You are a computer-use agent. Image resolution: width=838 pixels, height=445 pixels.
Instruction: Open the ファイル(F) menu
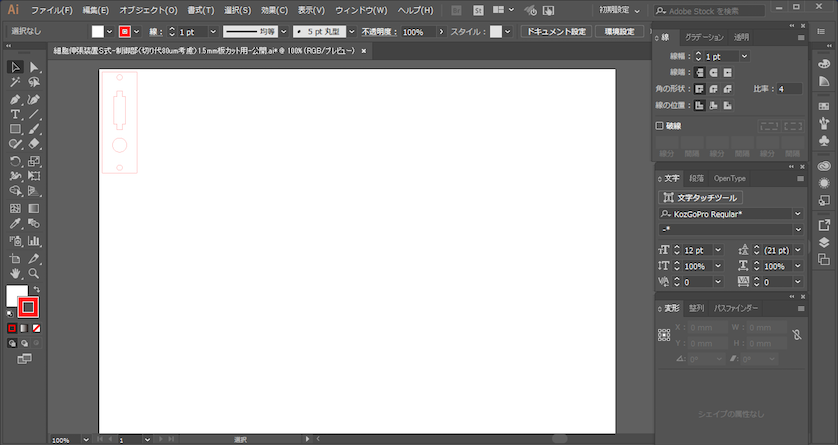(52, 10)
